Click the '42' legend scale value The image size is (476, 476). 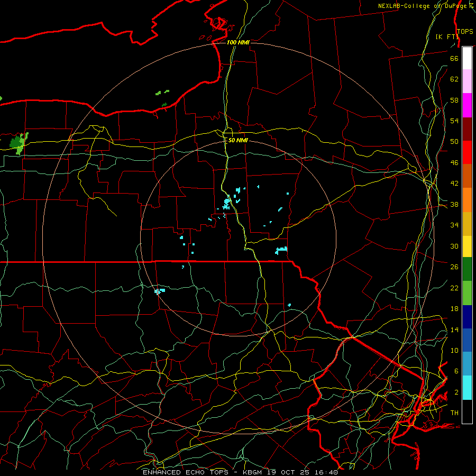[x=454, y=183]
